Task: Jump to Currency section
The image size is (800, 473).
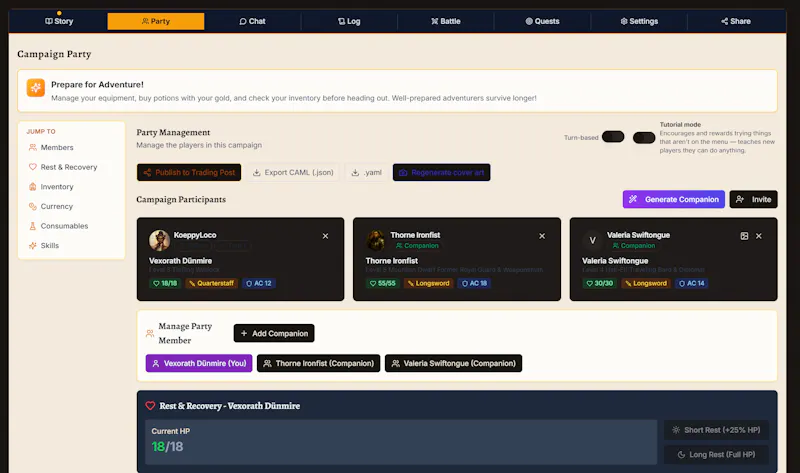Action: pos(57,206)
